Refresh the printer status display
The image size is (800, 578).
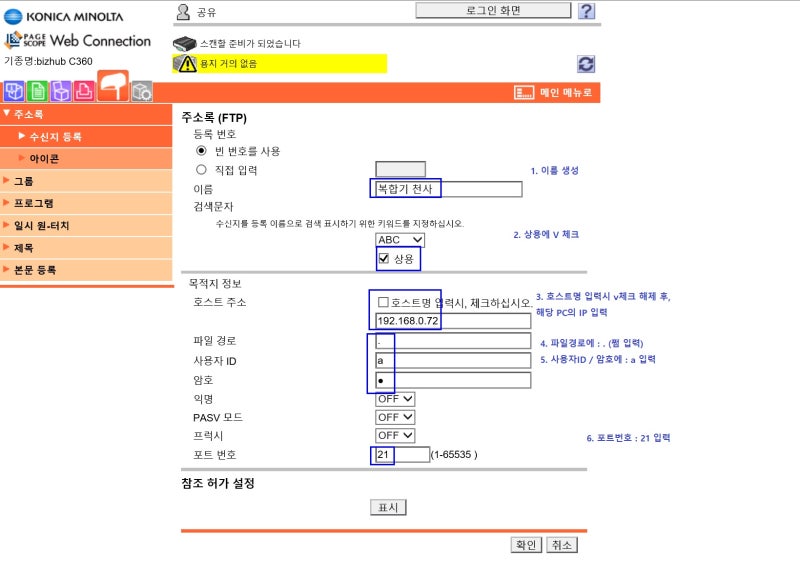coord(584,62)
